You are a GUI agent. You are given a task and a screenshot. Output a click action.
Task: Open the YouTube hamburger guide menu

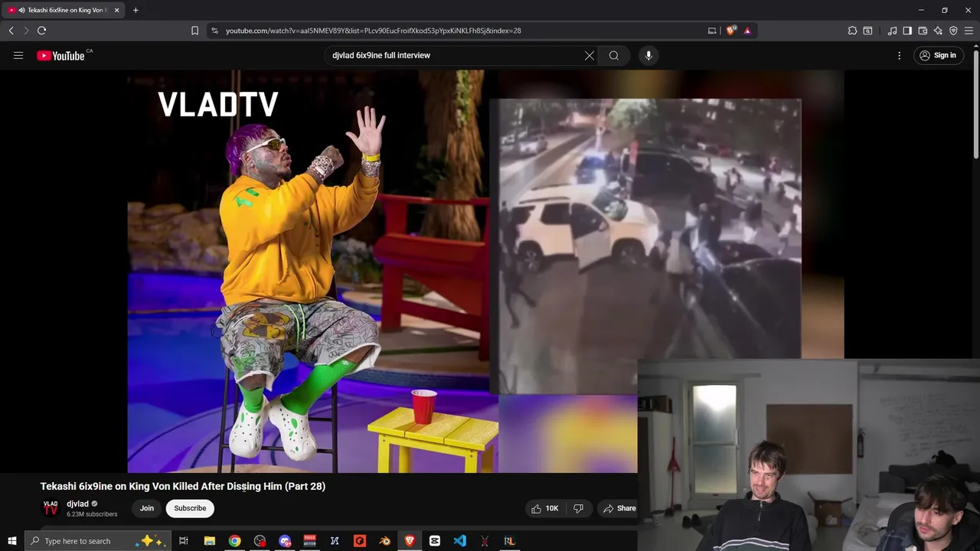[x=18, y=55]
